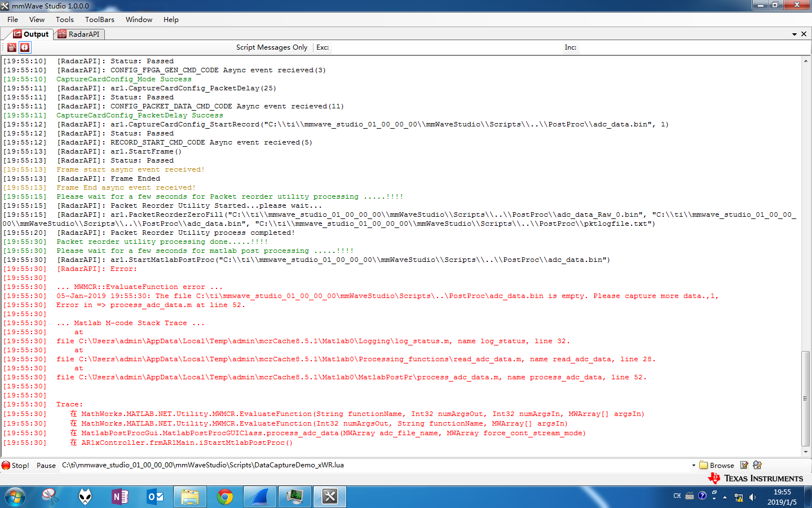This screenshot has height=508, width=812.
Task: Open the ToolBars menu
Action: coord(100,19)
